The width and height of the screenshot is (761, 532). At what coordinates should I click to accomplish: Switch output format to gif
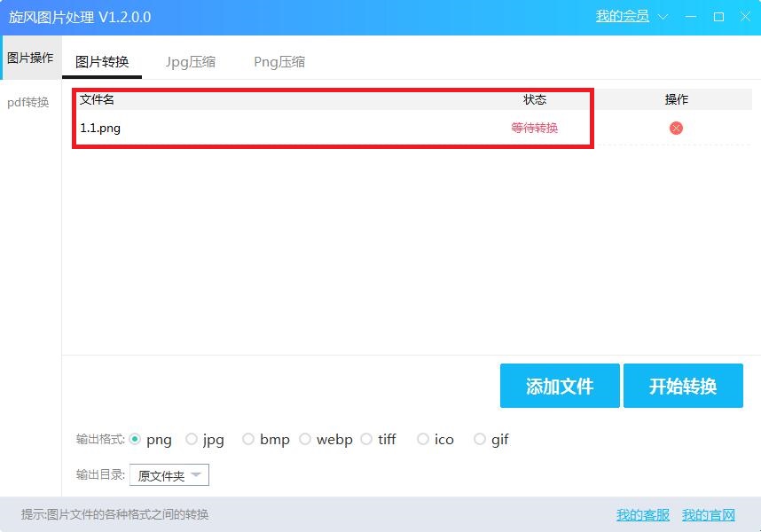[x=480, y=439]
